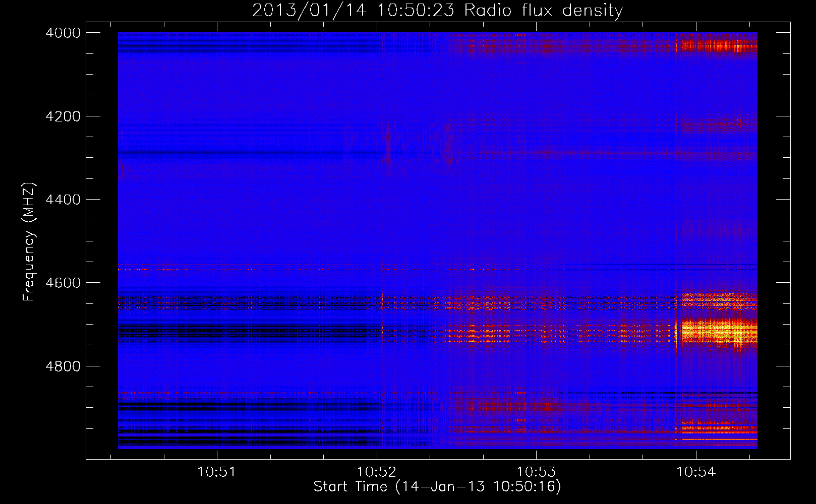Click the "Start Time (14-Jan-13 10:50:16)" label
816x504 pixels.
(x=437, y=487)
